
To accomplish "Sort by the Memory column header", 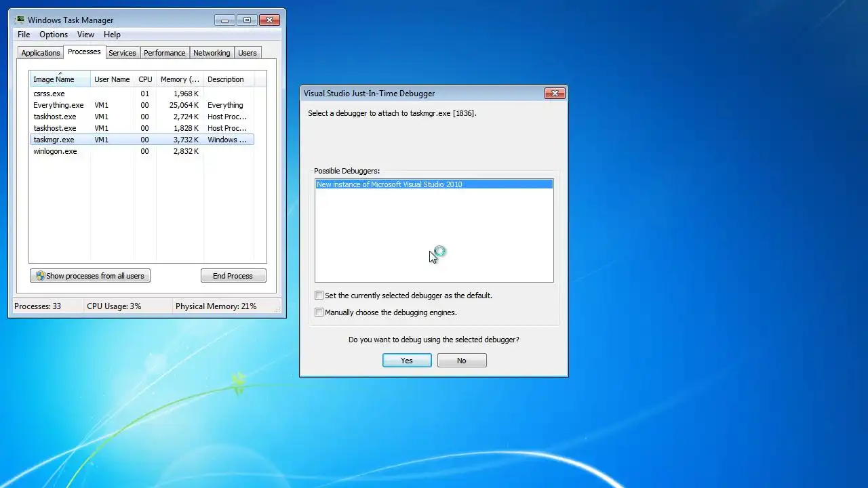I will point(180,79).
